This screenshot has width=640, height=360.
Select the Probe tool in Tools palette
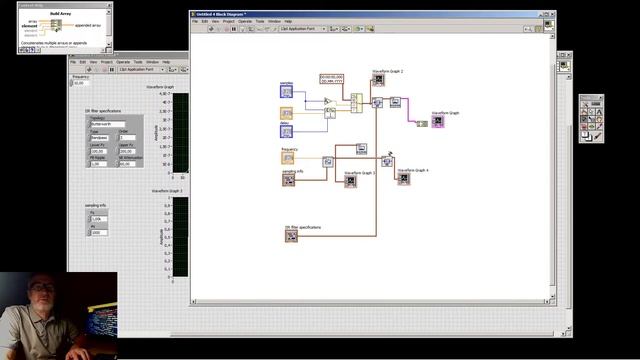591,127
